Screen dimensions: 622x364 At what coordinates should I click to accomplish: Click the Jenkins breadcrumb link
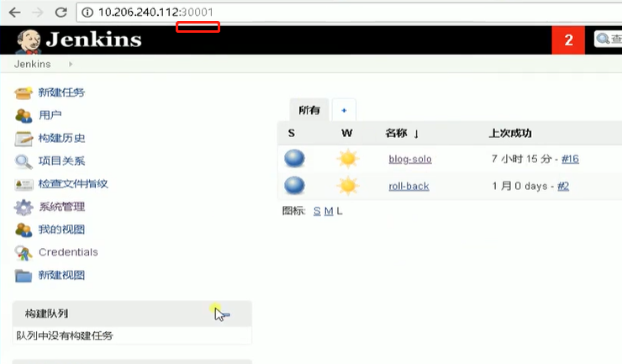coord(33,64)
